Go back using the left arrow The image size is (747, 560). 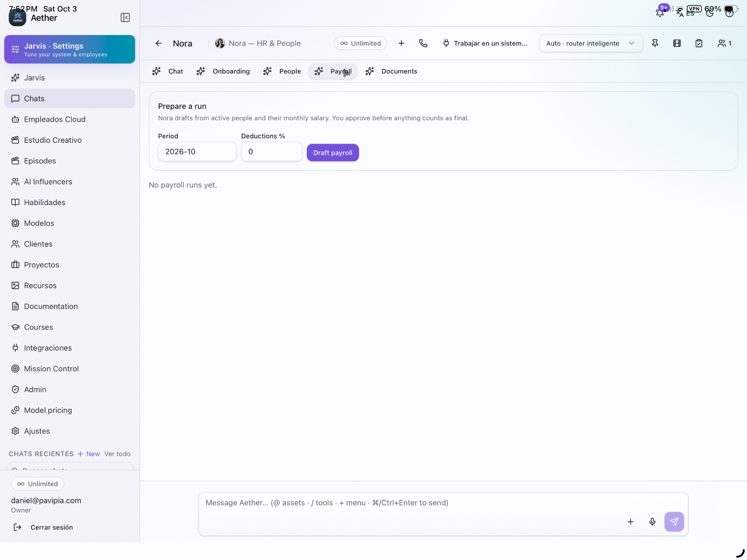158,43
